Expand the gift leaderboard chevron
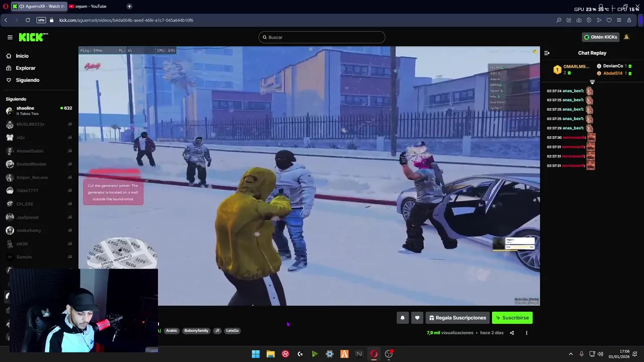Screen dimensions: 644x362 pos(592,82)
